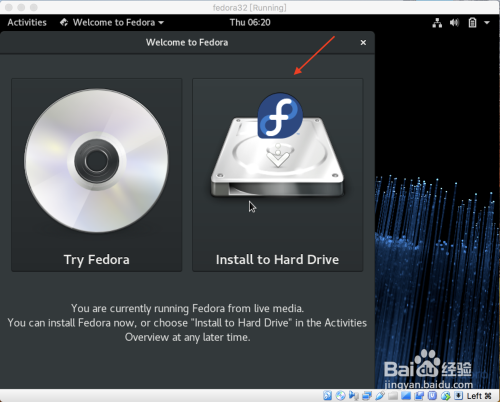The width and height of the screenshot is (500, 402).
Task: Click the VirtualBox mouse integration icon
Action: pyautogui.click(x=446, y=395)
